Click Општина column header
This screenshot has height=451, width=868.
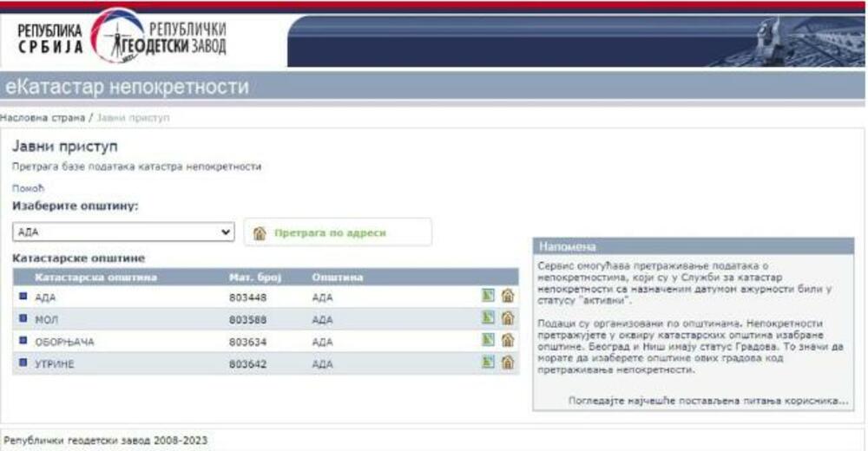[337, 278]
